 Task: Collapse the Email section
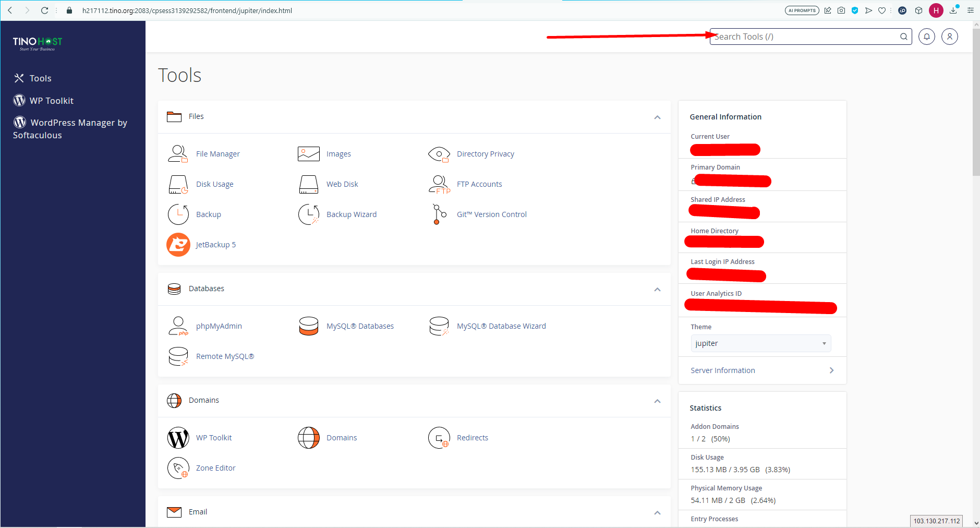(x=657, y=513)
